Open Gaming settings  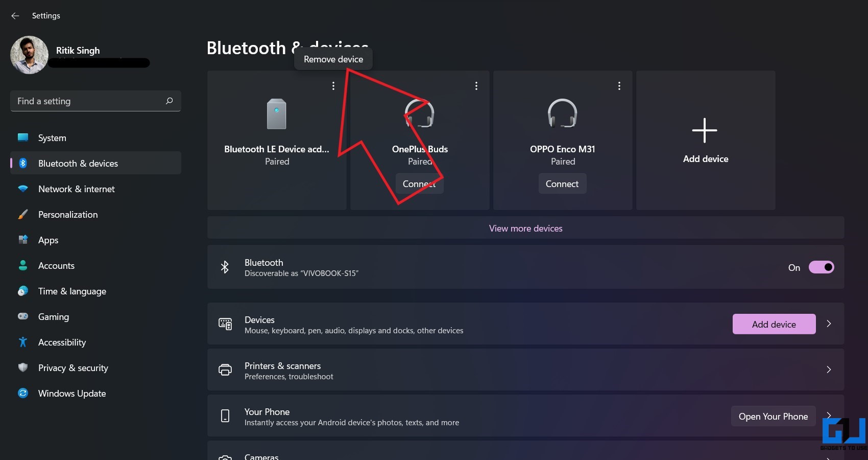[x=95, y=317]
